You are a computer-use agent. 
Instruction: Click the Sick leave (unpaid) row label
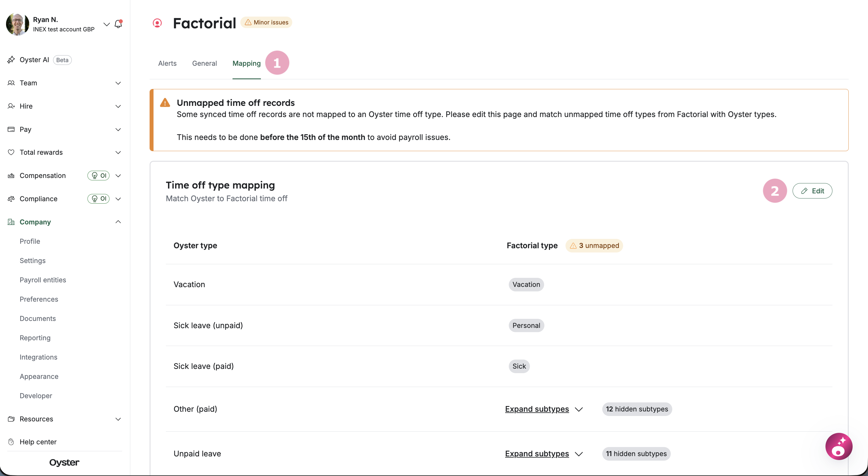tap(208, 325)
